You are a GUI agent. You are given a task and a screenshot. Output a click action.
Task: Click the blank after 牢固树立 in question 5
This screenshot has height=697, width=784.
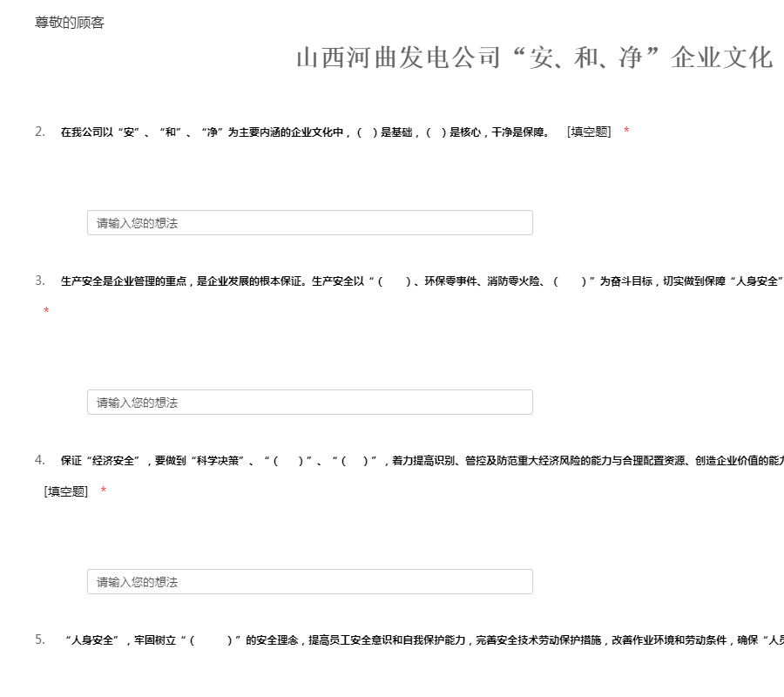(210, 640)
